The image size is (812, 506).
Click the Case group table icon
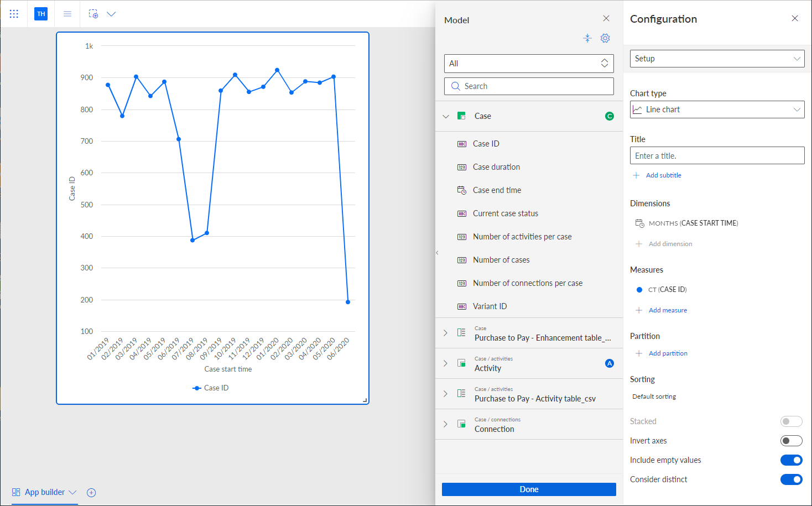[x=461, y=116]
